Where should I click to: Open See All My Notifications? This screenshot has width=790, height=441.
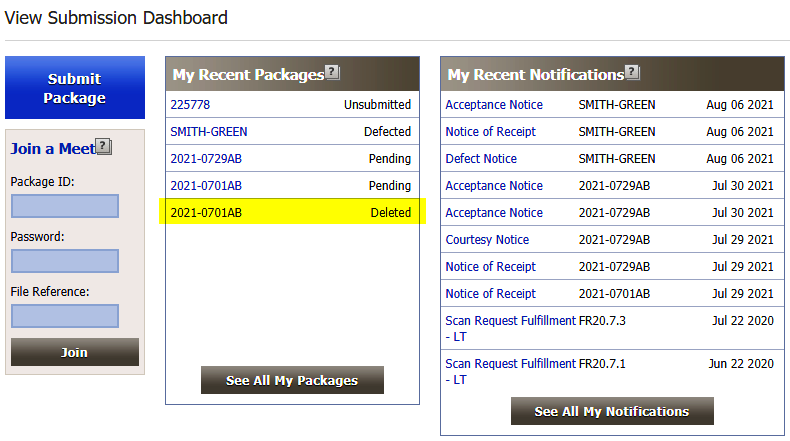pos(612,411)
